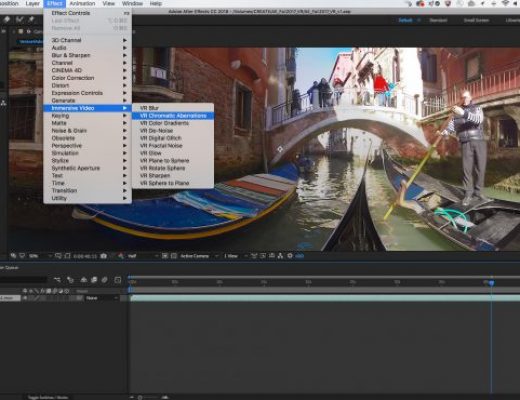
Task: Choose VR Chromatic Aberrations effect
Action: click(x=173, y=115)
